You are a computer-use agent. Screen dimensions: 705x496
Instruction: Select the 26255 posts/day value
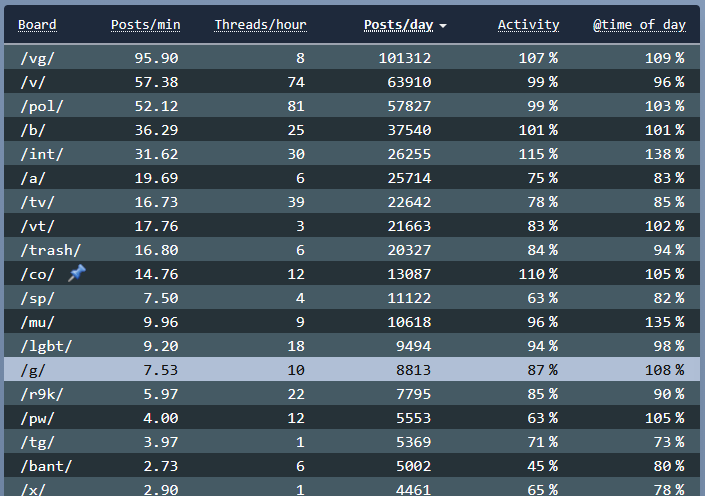(x=409, y=154)
